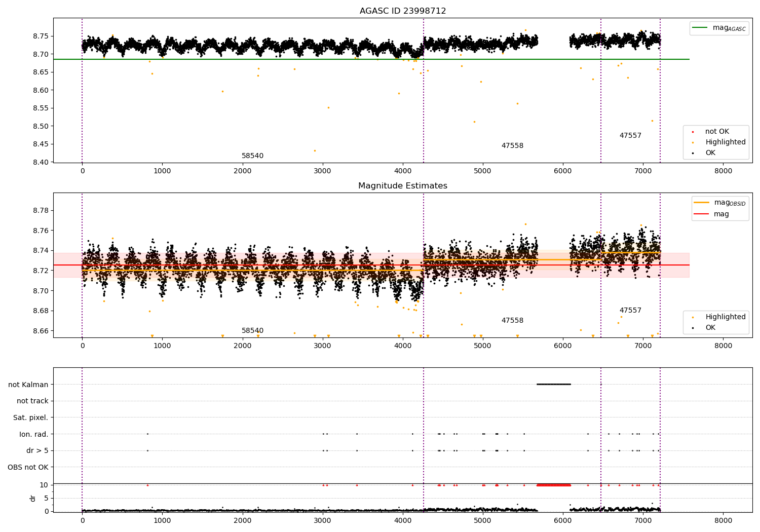Click 58540 in the Magnitude Estimates plot

click(252, 331)
